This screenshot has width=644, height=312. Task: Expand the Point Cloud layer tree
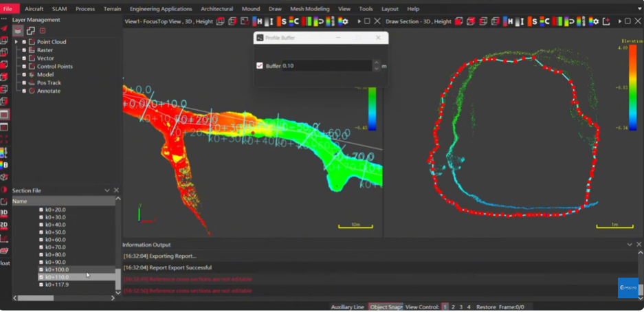tap(16, 42)
